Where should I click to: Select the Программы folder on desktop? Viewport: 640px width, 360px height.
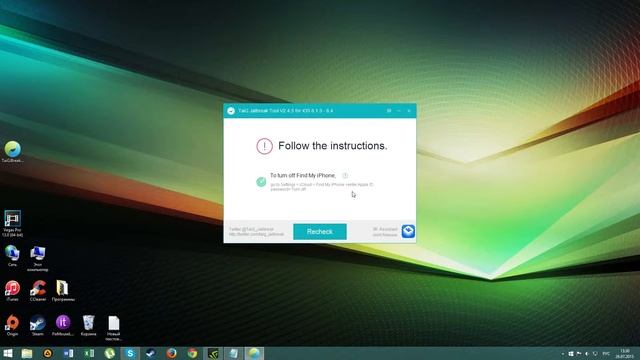(63, 291)
